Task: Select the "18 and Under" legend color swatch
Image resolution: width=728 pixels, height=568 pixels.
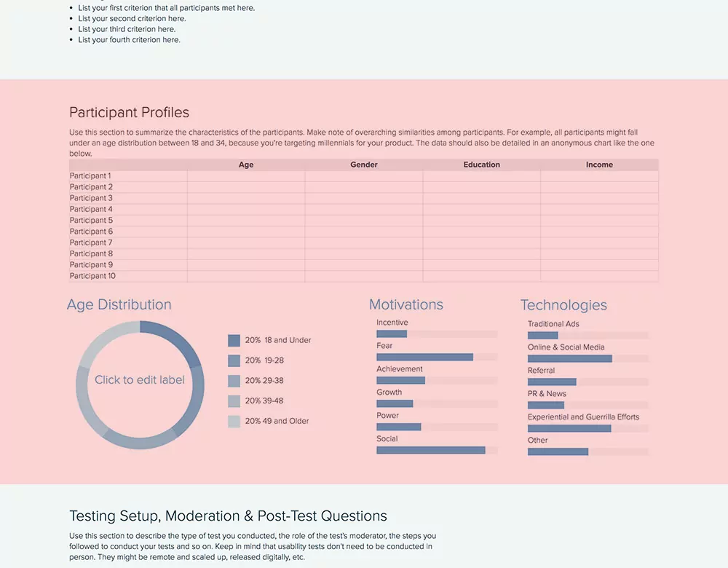Action: 234,340
